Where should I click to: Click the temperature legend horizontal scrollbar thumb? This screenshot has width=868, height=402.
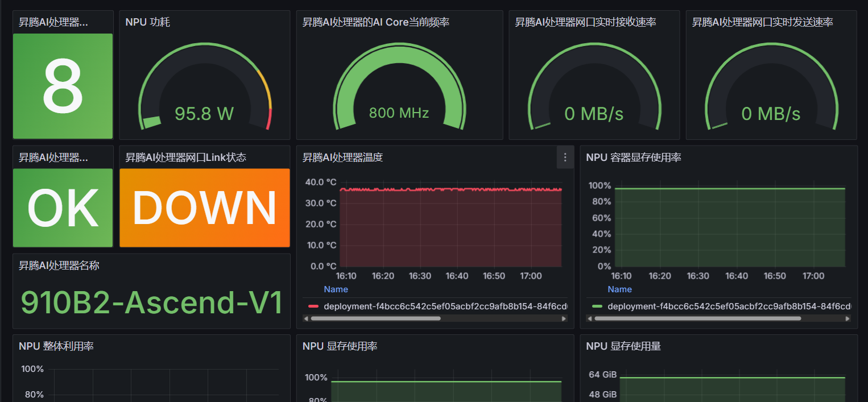(375, 318)
